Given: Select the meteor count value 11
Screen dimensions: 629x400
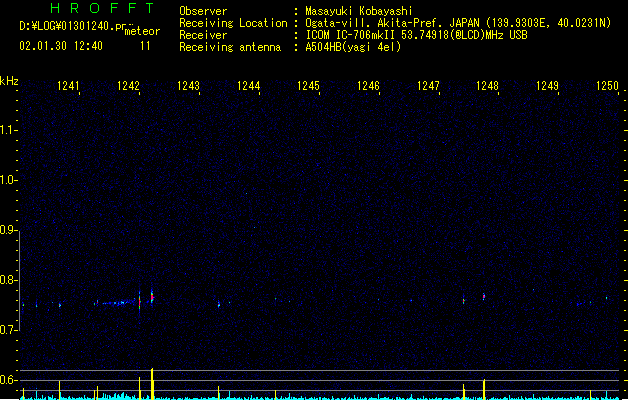Looking at the screenshot, I should (145, 46).
